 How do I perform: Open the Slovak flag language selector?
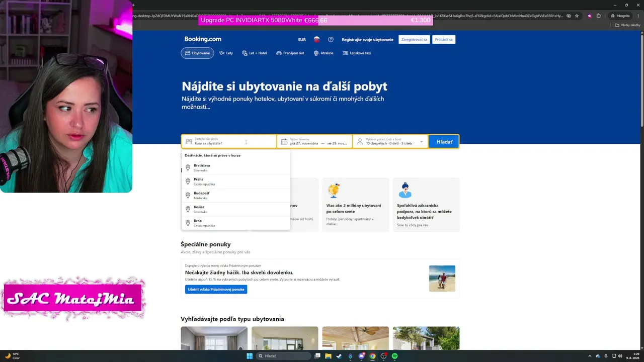[316, 39]
